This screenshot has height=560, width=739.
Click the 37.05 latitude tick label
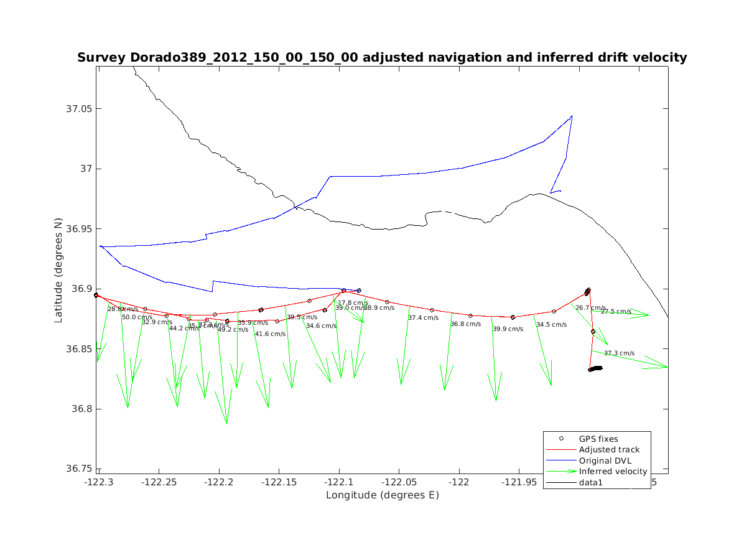point(78,109)
